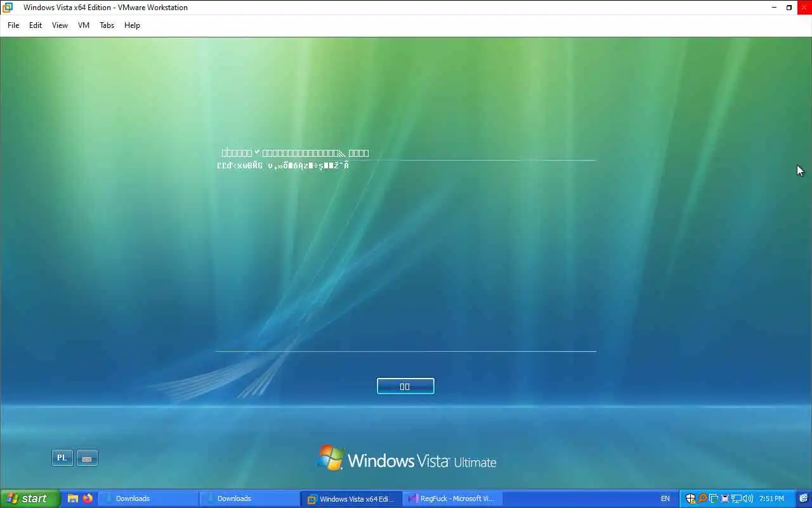The image size is (812, 508).
Task: Open the Help menu
Action: [x=132, y=25]
